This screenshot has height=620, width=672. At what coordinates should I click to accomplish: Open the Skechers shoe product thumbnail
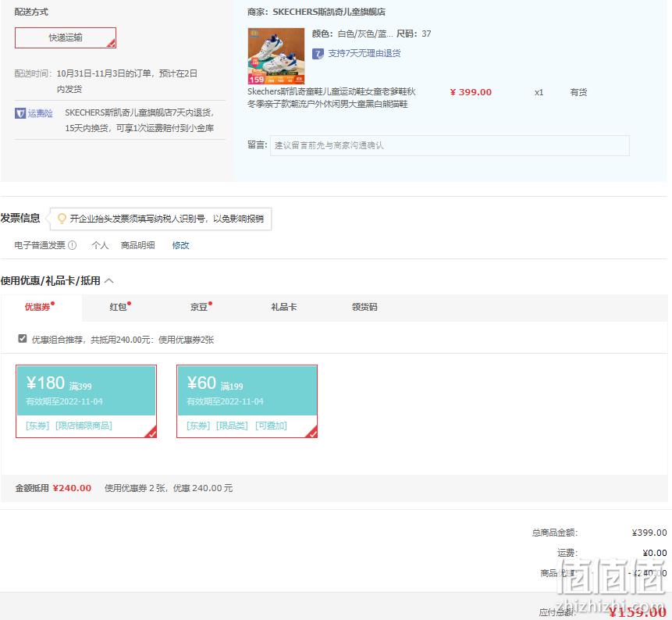tap(276, 55)
